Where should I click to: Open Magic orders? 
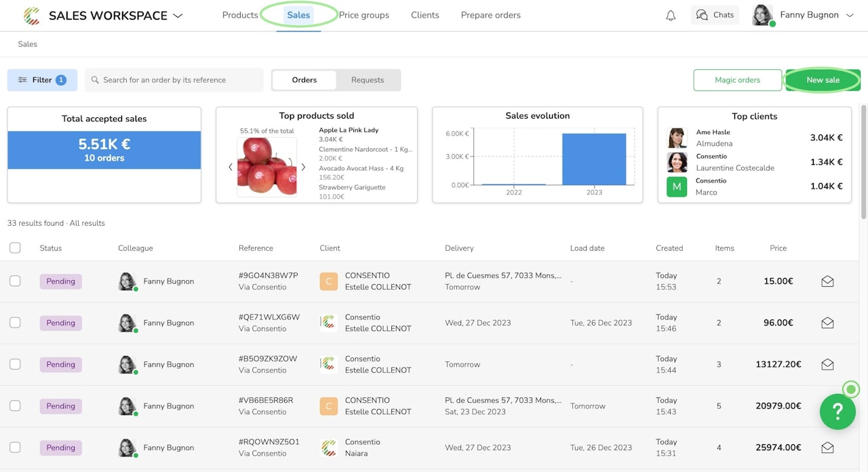[x=737, y=80]
